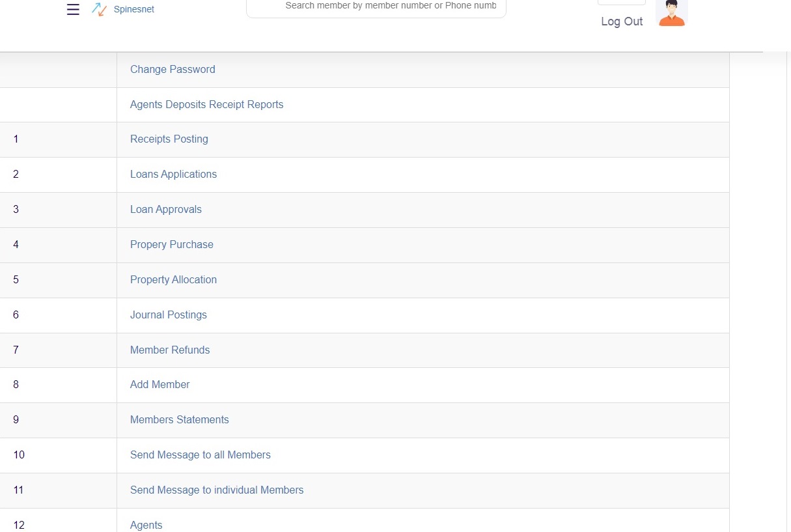
Task: Open Propery Purchase item
Action: (x=172, y=245)
